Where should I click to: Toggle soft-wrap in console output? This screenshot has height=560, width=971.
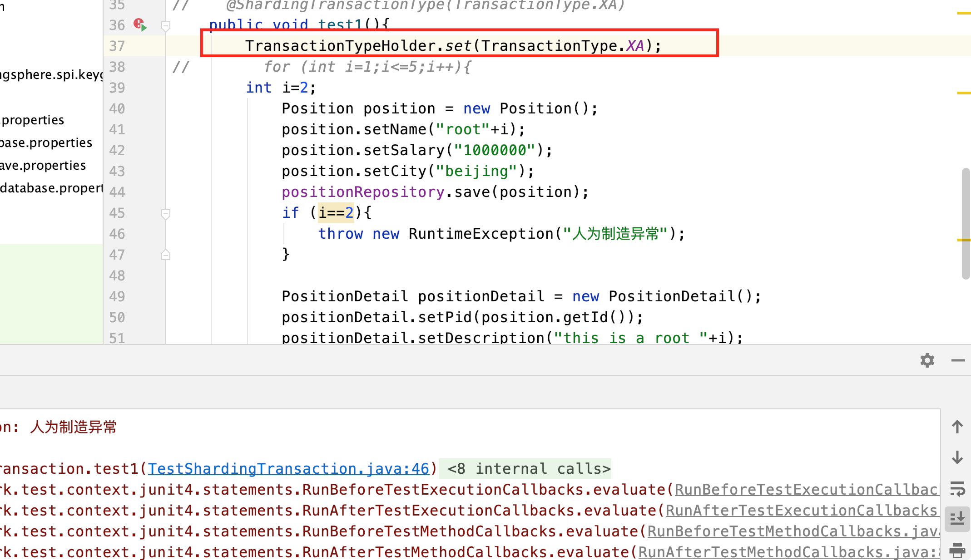(x=957, y=488)
